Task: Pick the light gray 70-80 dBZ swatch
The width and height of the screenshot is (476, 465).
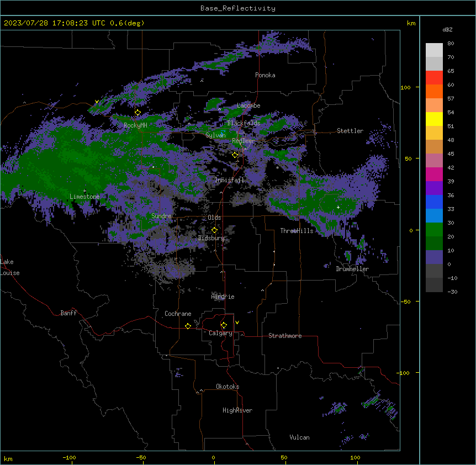Action: coord(434,50)
